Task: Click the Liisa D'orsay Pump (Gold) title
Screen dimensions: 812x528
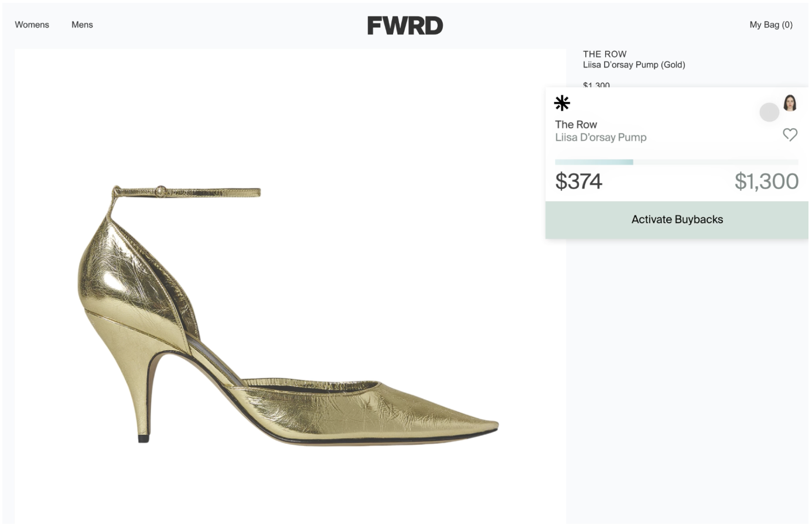Action: (x=634, y=65)
